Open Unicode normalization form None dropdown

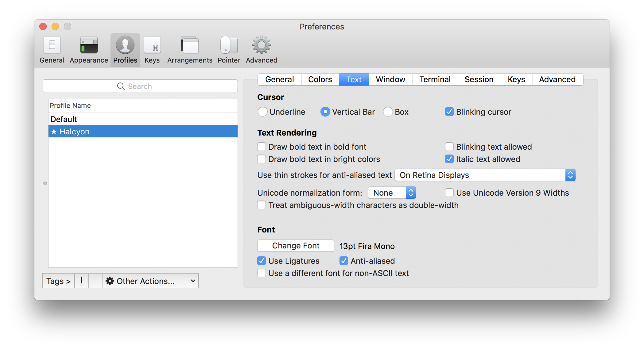pos(392,193)
